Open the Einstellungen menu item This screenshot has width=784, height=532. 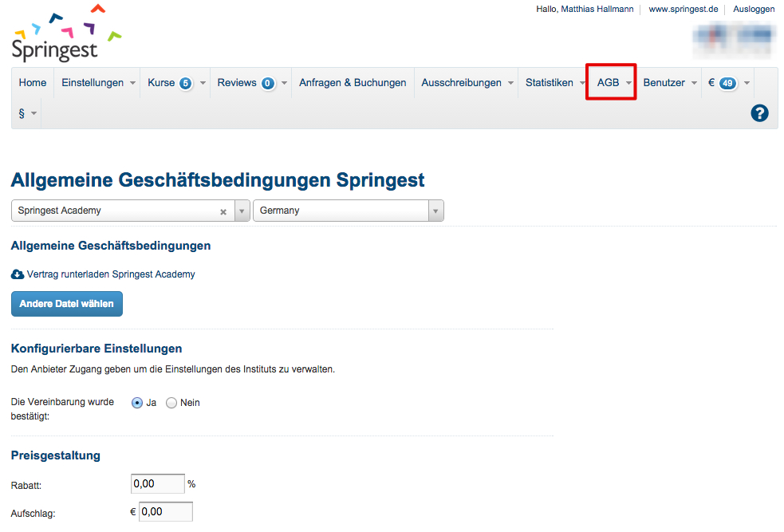(x=93, y=82)
